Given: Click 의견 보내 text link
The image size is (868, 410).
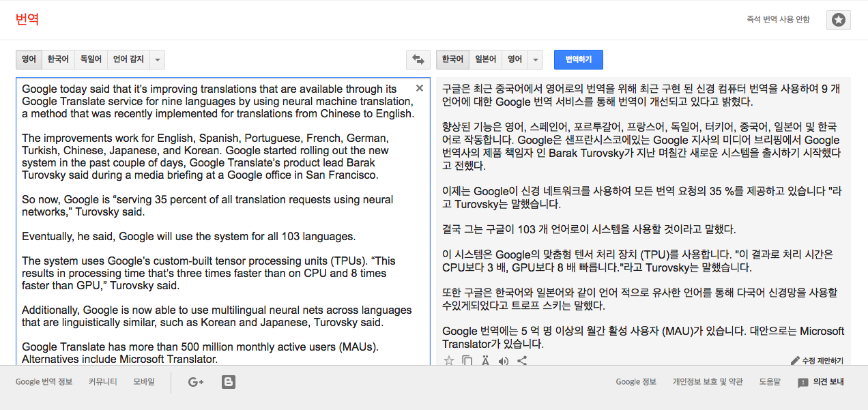Looking at the screenshot, I should 828,383.
